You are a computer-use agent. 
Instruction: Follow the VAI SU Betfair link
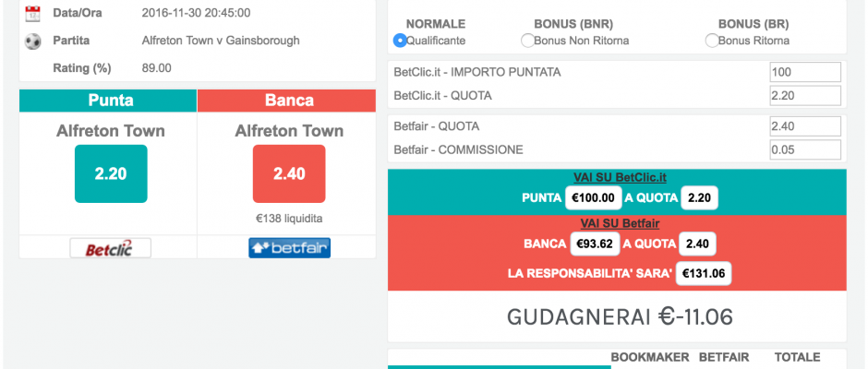[620, 223]
